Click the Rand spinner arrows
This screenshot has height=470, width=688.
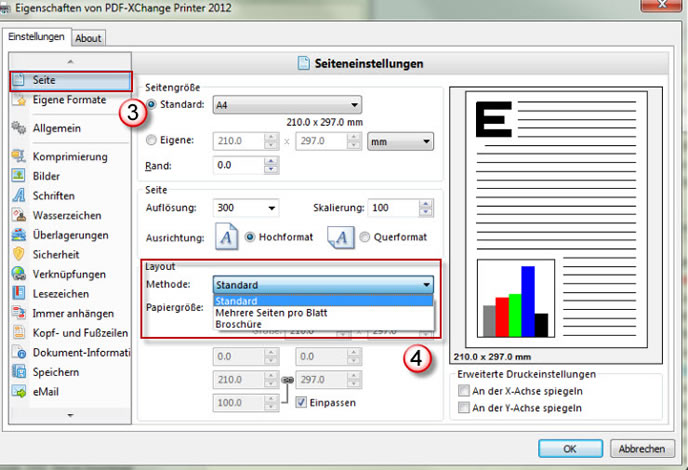[x=271, y=165]
